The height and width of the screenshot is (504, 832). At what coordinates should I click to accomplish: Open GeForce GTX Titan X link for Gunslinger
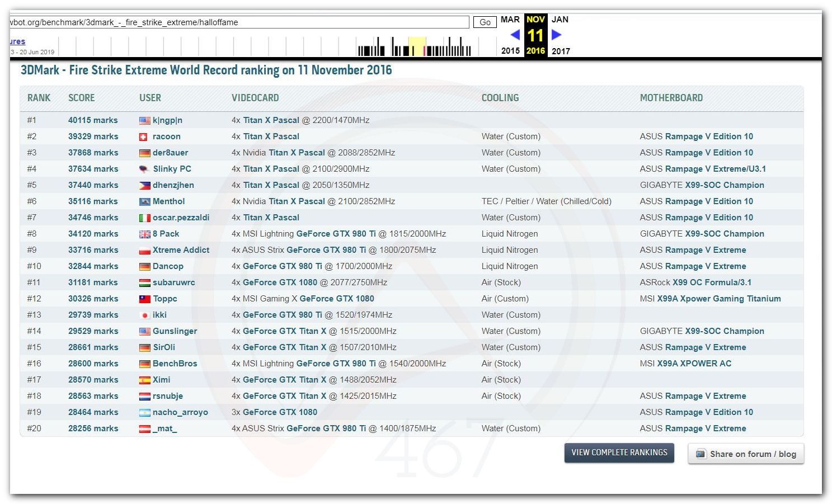[x=284, y=331]
